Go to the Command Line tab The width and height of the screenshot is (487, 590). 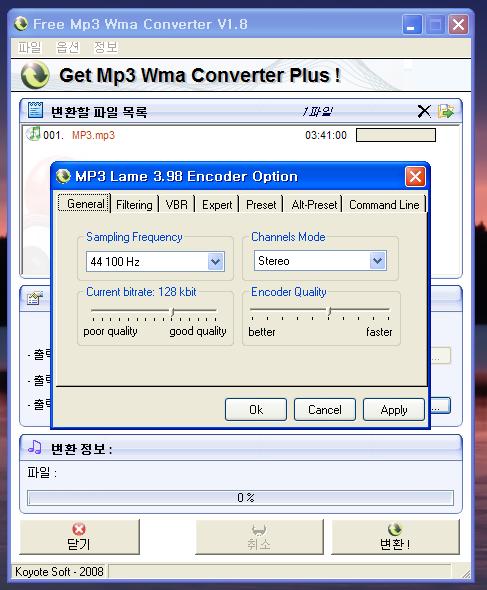coord(384,205)
